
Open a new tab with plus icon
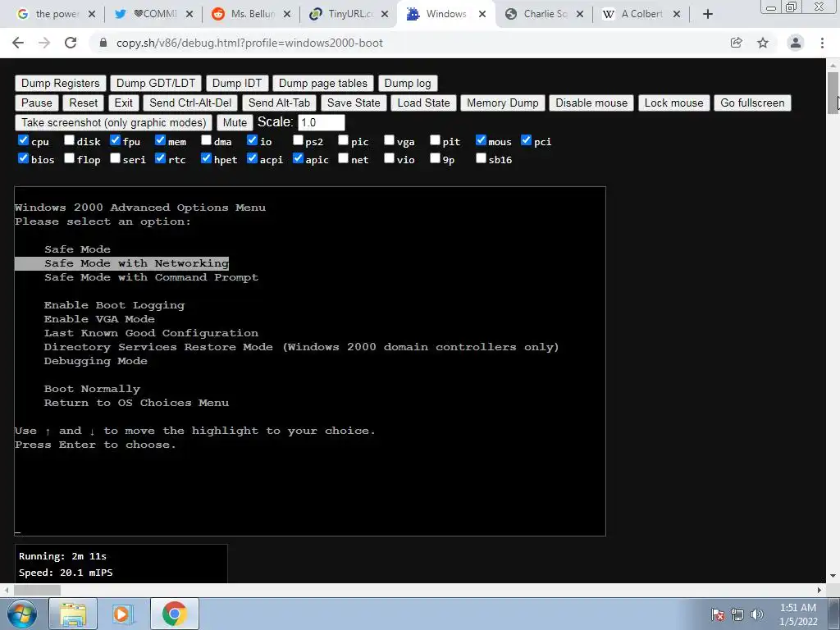(x=708, y=14)
